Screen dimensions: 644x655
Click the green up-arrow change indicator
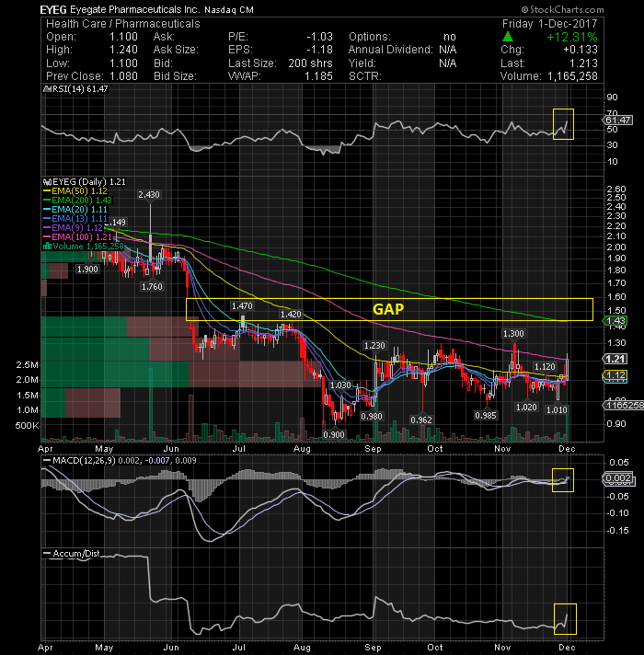508,37
